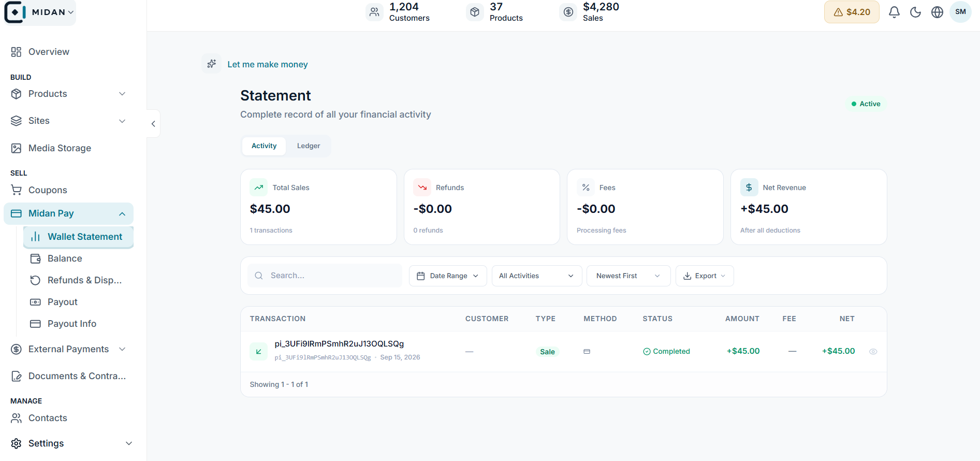Click the Completed status label
This screenshot has height=461, width=980.
(x=666, y=351)
